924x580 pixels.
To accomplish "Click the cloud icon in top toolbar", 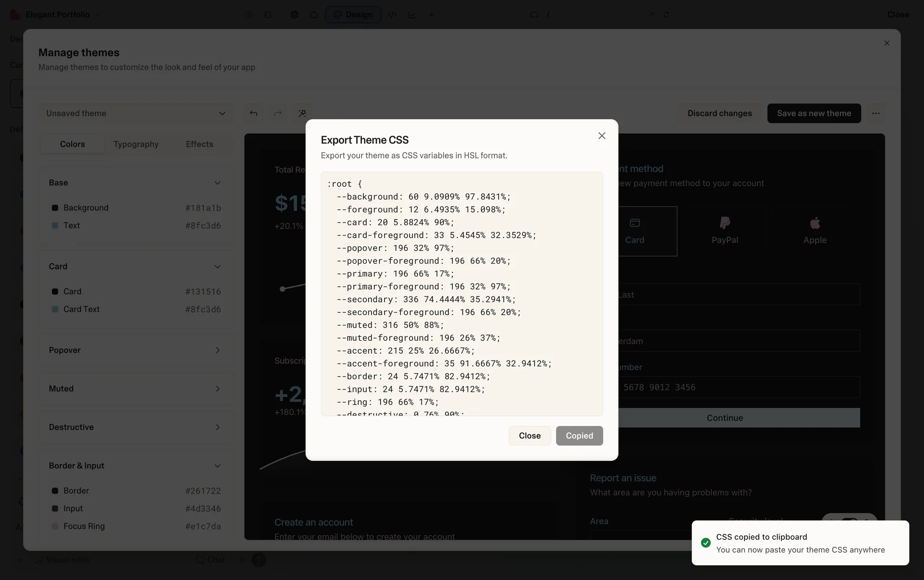I will coord(314,14).
